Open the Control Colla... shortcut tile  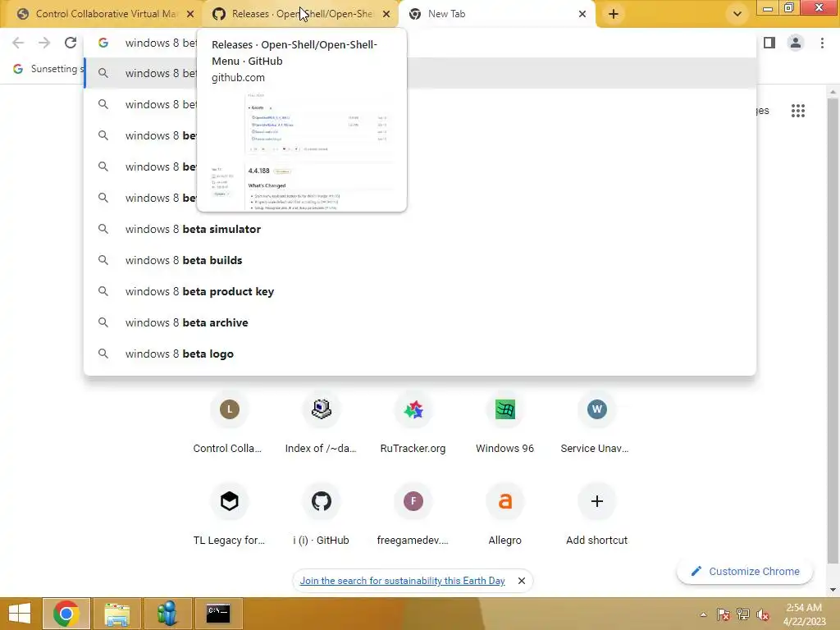click(230, 423)
